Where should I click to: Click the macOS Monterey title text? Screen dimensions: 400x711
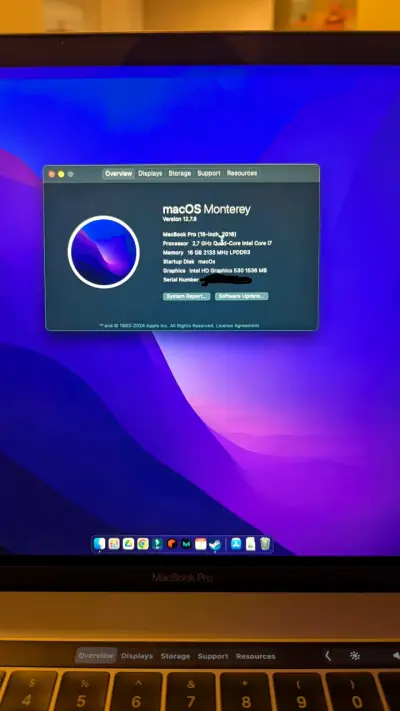point(206,209)
